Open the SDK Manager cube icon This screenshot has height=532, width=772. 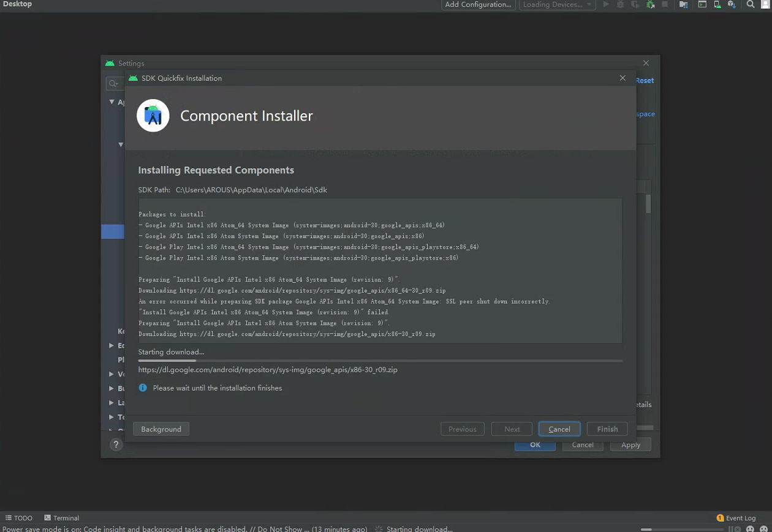click(x=732, y=4)
